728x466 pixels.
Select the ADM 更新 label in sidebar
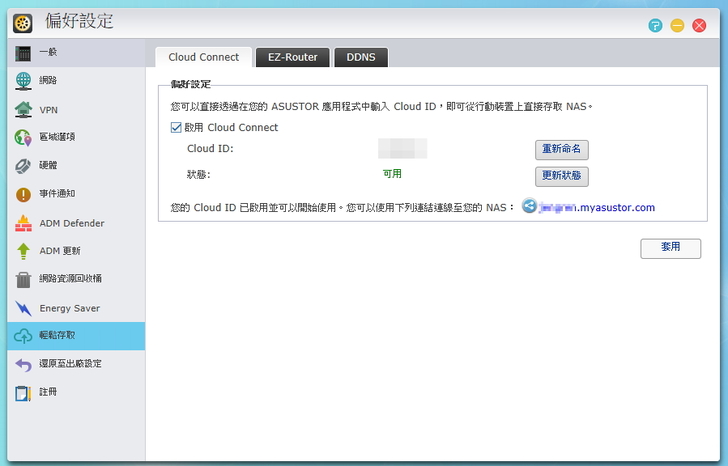(60, 251)
